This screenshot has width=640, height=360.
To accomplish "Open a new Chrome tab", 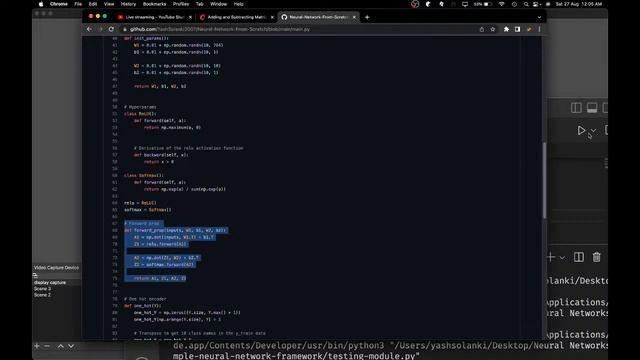I will [367, 17].
